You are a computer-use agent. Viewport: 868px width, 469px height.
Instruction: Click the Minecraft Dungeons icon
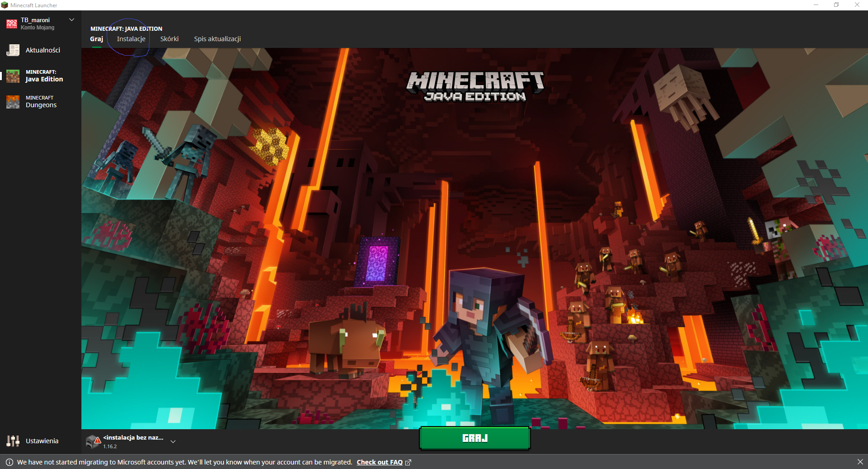13,102
